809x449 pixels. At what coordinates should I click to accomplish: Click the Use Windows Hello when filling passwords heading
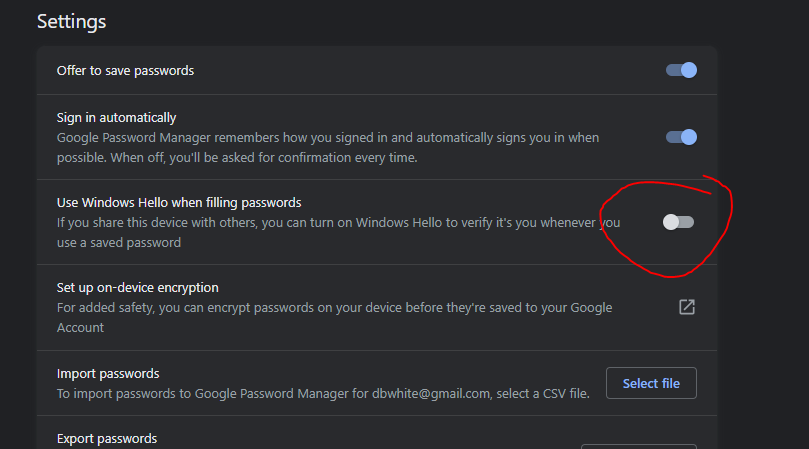(x=179, y=202)
